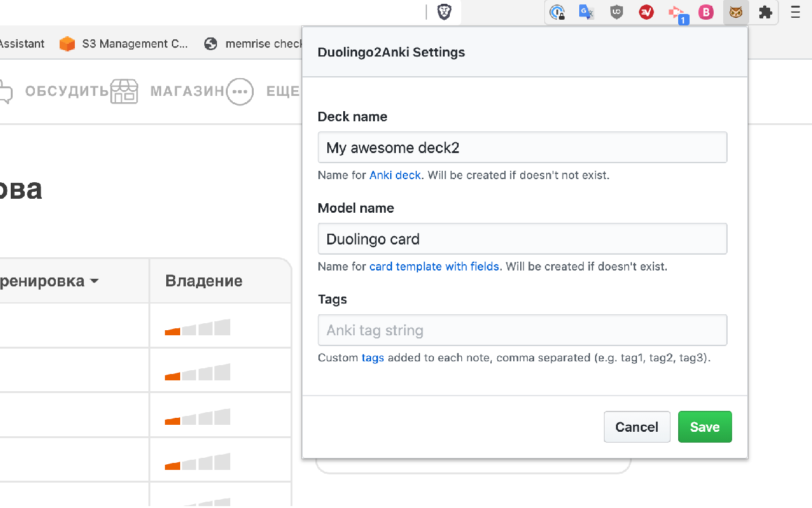
Task: Open the МАГАЗИН shop section
Action: 187,91
